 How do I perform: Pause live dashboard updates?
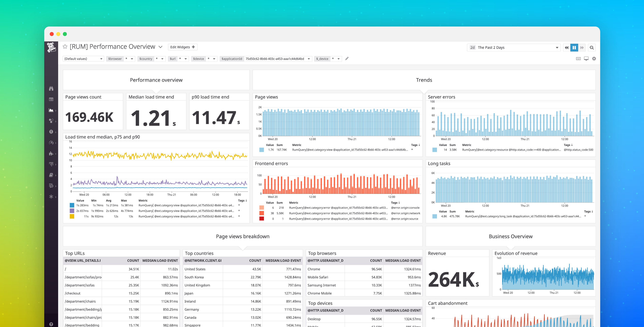tap(574, 47)
